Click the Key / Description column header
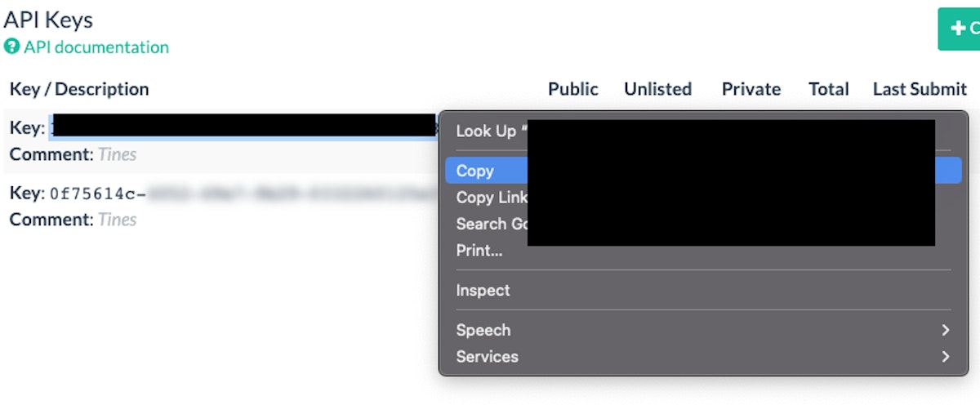The width and height of the screenshot is (980, 414). (x=79, y=89)
